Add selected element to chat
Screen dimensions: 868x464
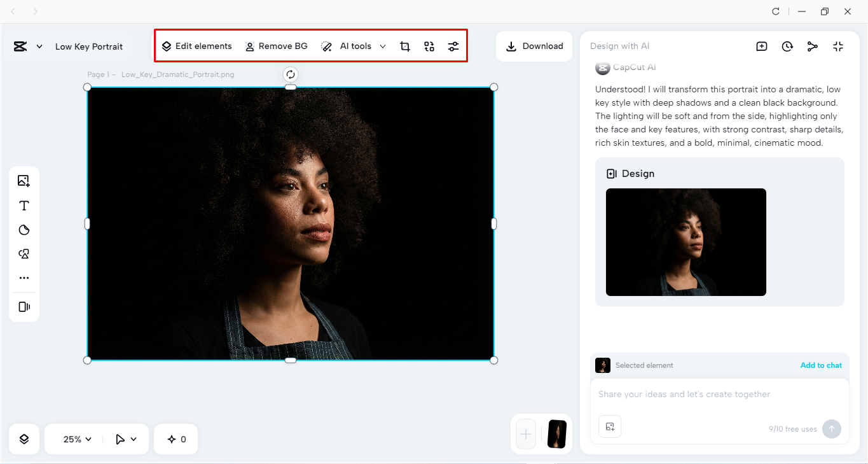821,365
